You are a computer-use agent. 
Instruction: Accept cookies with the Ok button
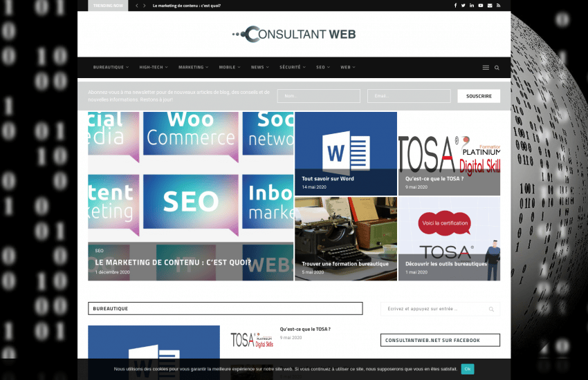click(468, 369)
